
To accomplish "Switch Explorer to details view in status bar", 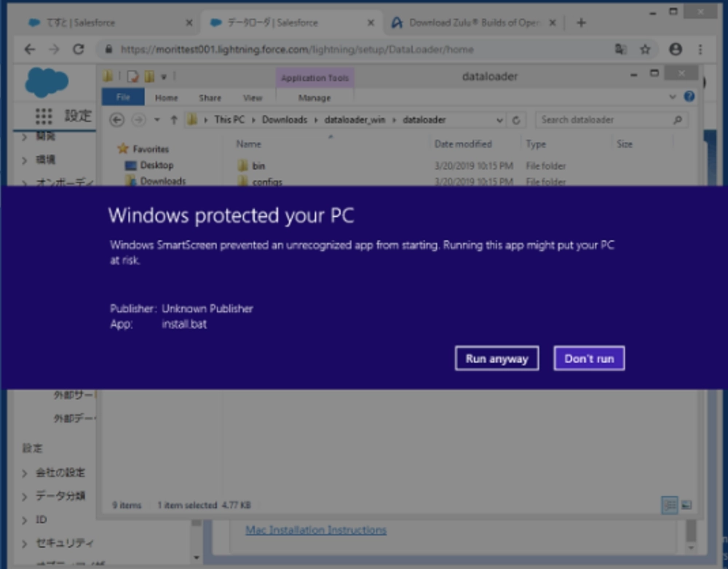I will 669,505.
